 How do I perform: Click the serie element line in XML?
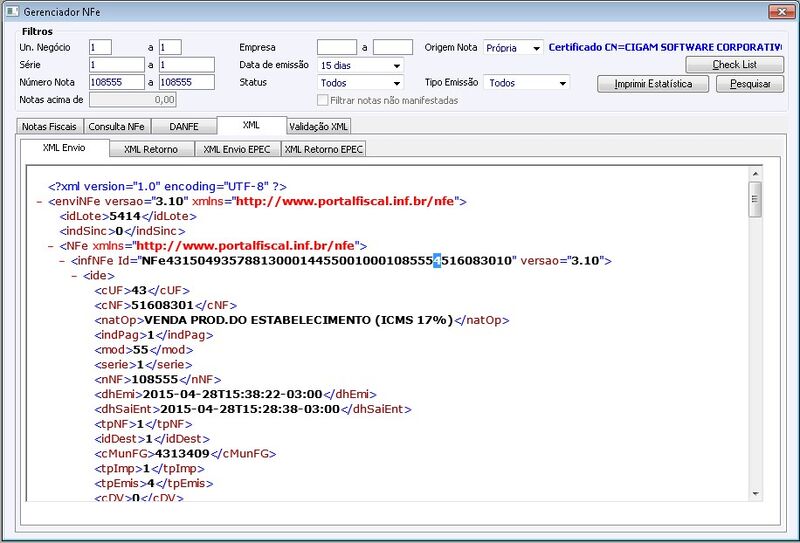click(143, 364)
